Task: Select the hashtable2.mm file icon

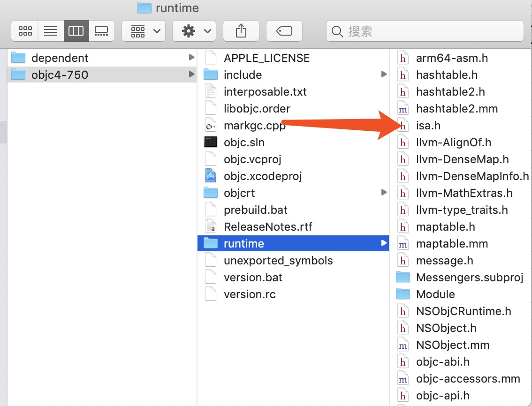Action: pos(403,109)
